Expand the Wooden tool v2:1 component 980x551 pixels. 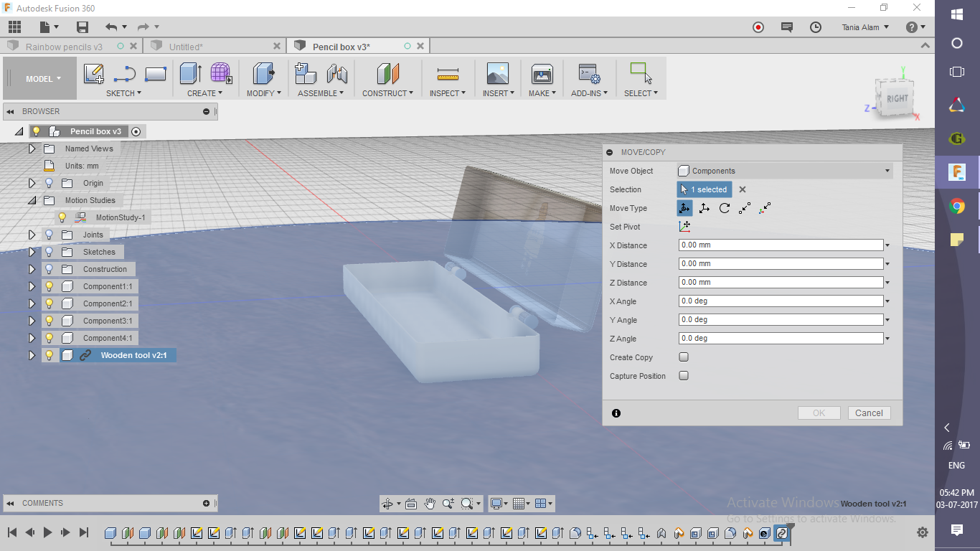(x=32, y=355)
